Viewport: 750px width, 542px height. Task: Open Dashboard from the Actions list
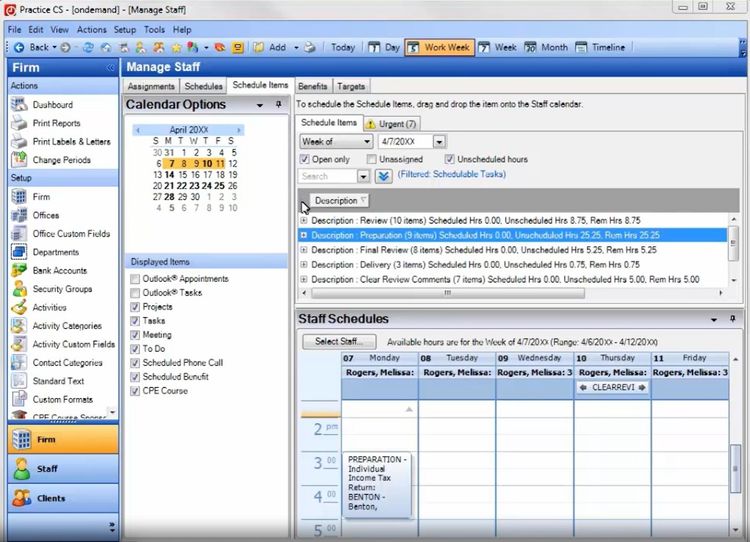point(53,105)
